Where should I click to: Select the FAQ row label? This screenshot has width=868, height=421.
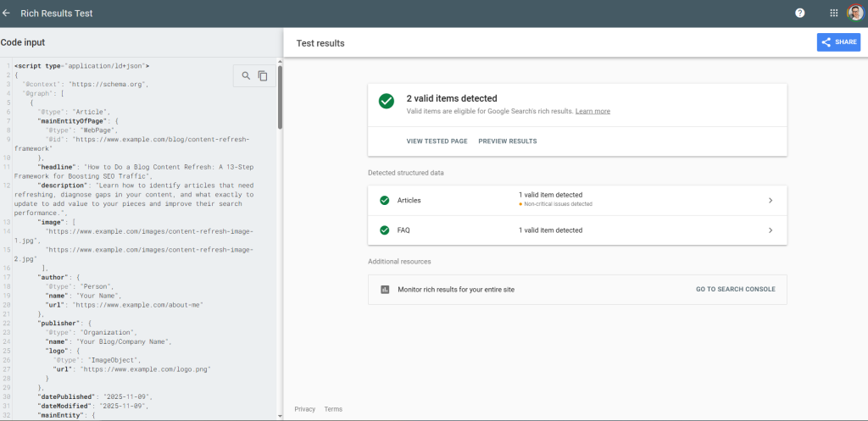pyautogui.click(x=403, y=230)
